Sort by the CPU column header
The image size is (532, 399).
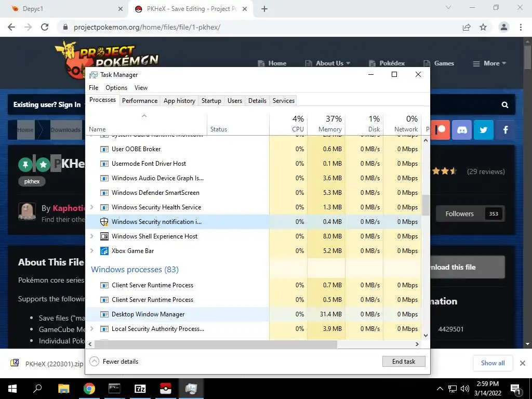(288, 124)
